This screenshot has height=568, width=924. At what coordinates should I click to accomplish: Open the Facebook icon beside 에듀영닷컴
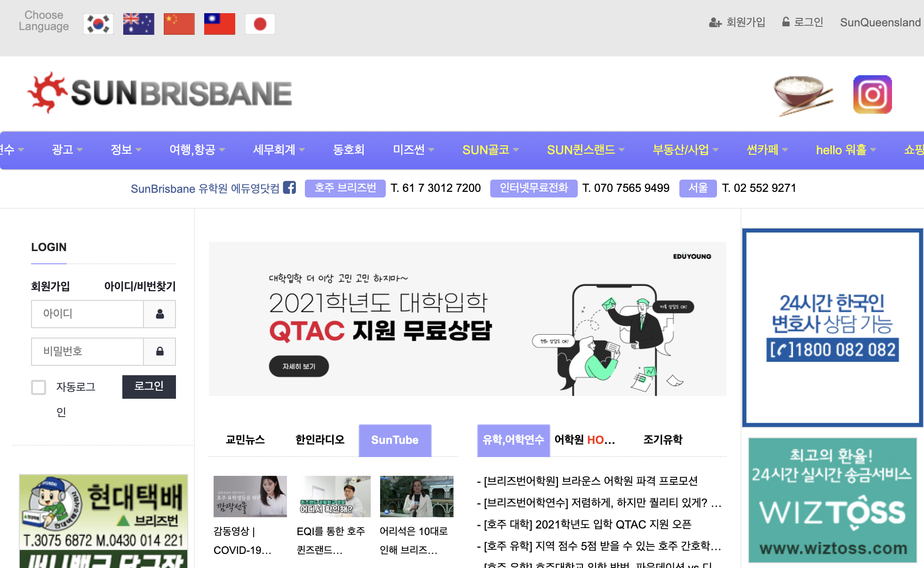289,188
